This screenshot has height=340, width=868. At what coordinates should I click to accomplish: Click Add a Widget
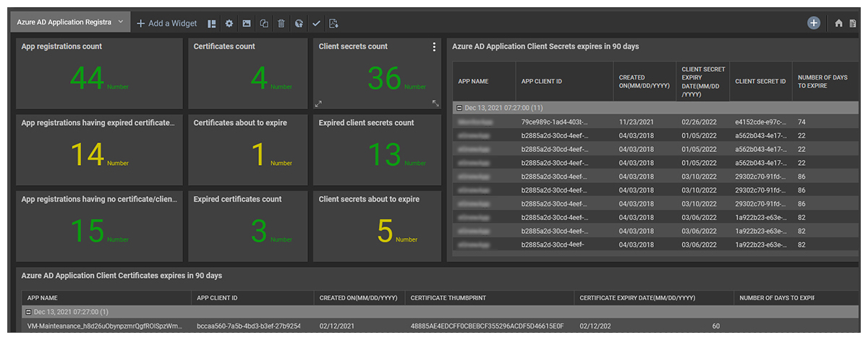(x=166, y=23)
